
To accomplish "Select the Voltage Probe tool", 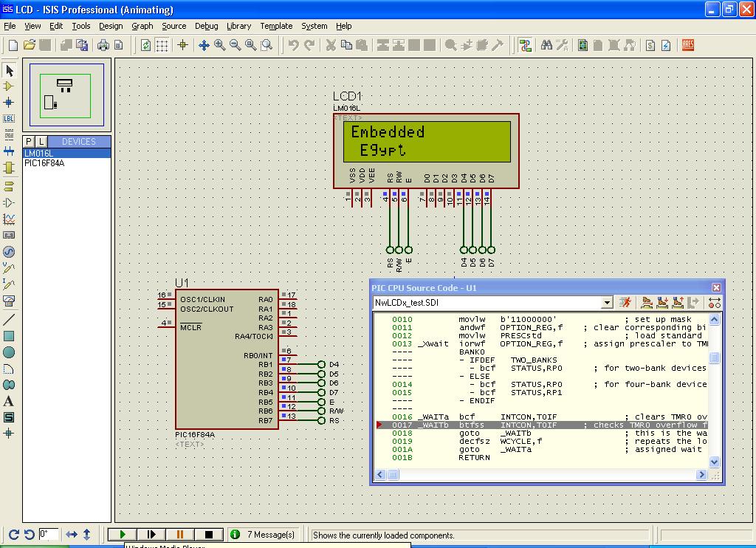I will pyautogui.click(x=9, y=268).
